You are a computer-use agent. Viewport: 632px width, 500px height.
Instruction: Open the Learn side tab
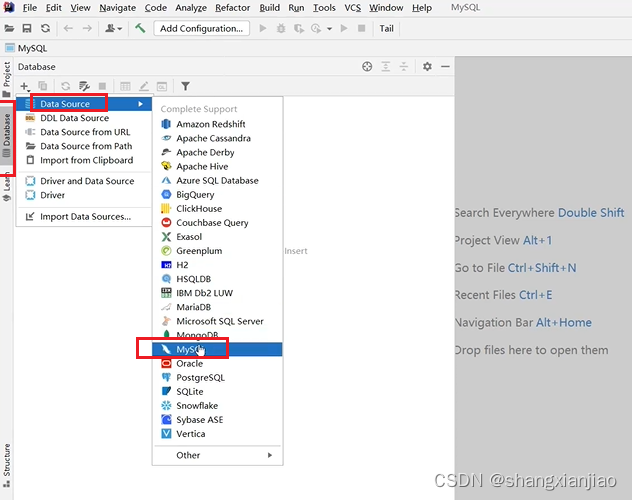pyautogui.click(x=6, y=186)
